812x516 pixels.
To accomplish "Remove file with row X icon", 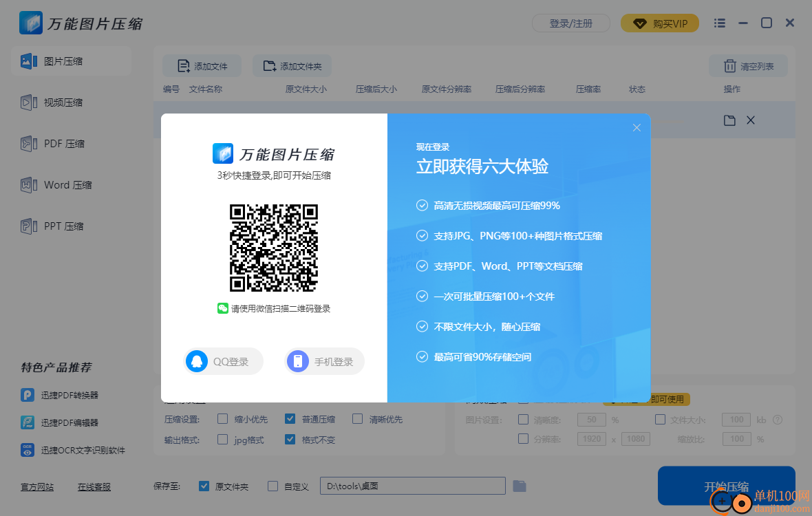I will point(750,120).
